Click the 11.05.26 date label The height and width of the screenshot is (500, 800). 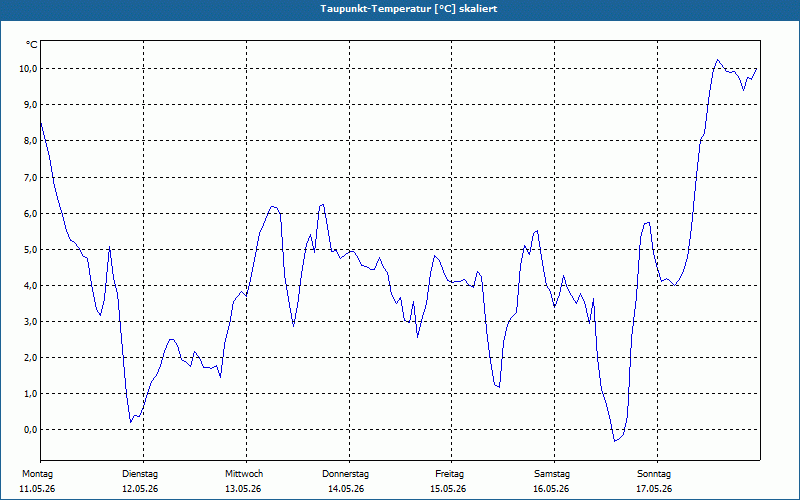point(37,489)
